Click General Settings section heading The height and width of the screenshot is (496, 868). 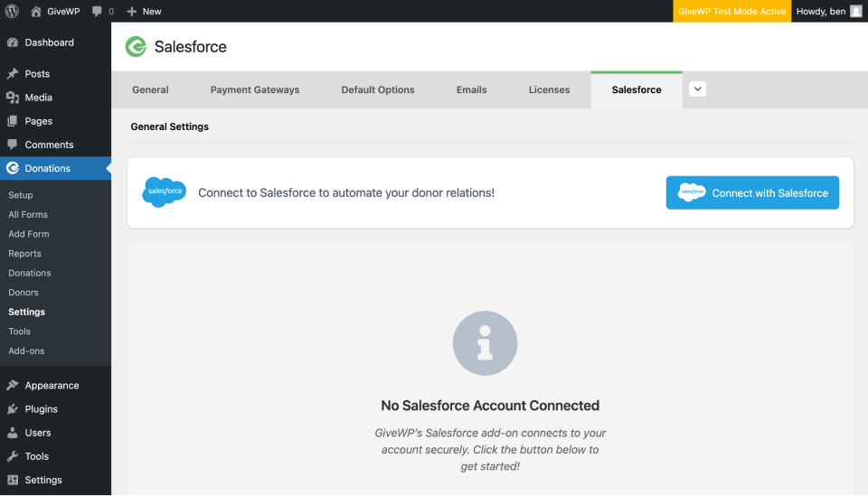click(x=169, y=126)
